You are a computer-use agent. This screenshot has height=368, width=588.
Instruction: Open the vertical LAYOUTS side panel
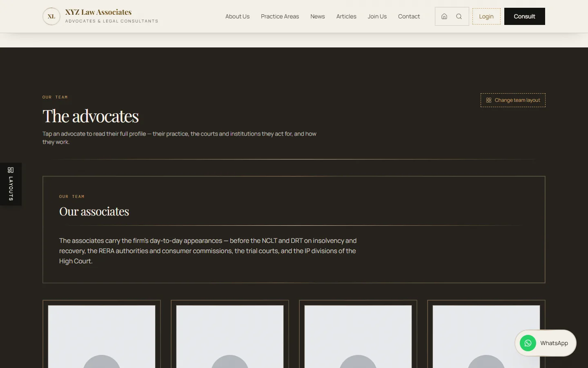[11, 184]
